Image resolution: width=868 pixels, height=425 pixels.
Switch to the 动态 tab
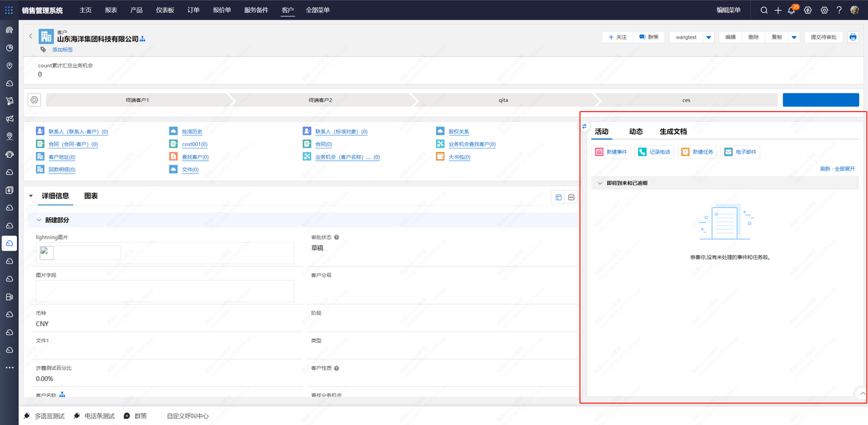[x=635, y=131]
